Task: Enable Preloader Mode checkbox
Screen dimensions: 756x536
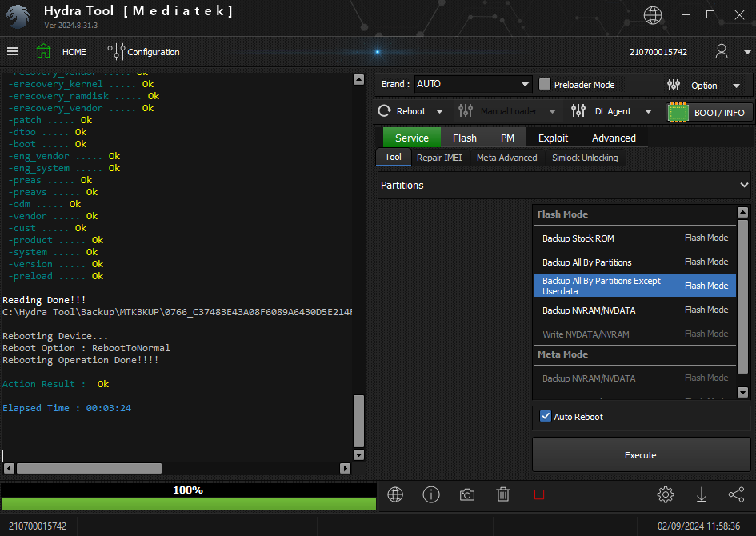Action: point(545,84)
